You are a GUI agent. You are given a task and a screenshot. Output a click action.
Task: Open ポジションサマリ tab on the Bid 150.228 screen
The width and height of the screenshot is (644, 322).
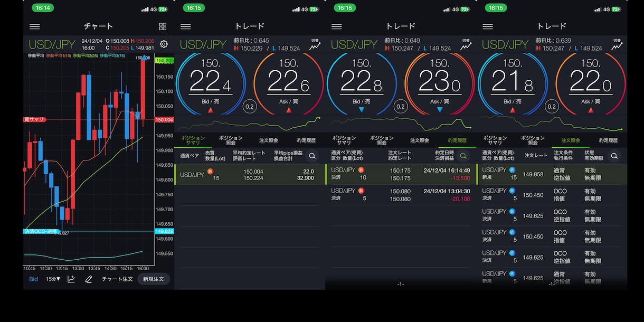[344, 140]
